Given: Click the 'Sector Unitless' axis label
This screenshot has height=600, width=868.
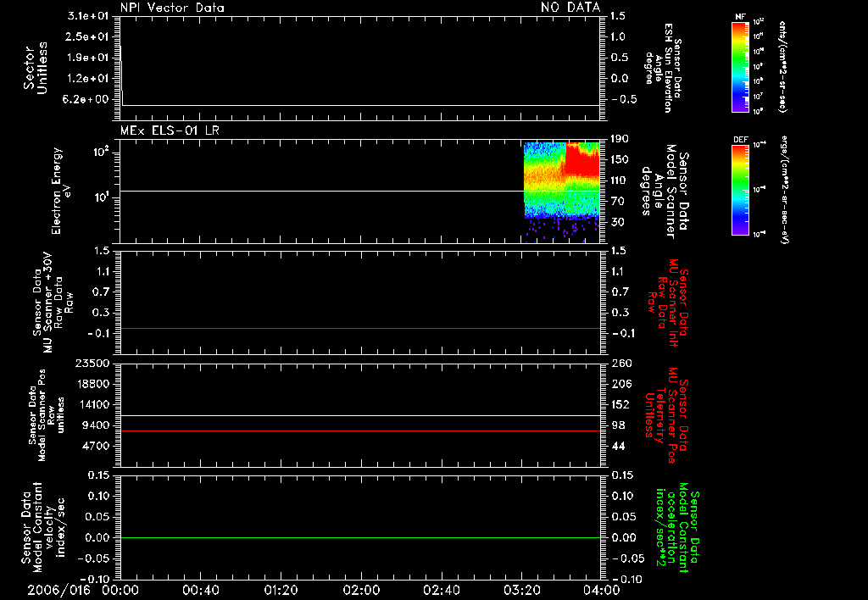Looking at the screenshot, I should click(35, 68).
